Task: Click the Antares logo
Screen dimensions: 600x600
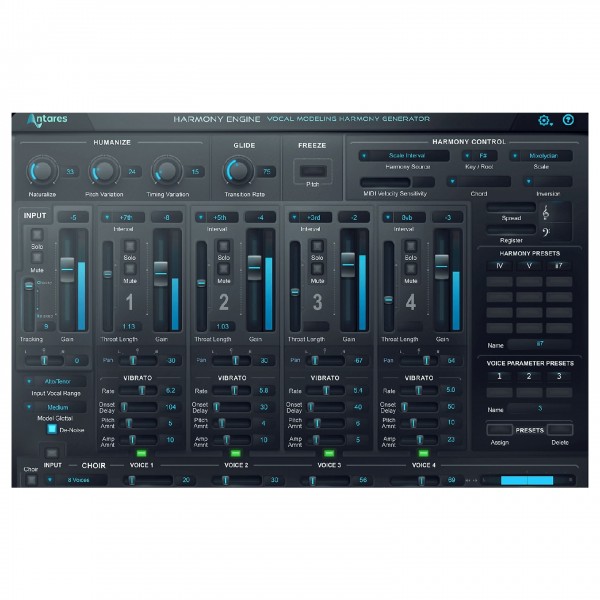Action: click(47, 120)
